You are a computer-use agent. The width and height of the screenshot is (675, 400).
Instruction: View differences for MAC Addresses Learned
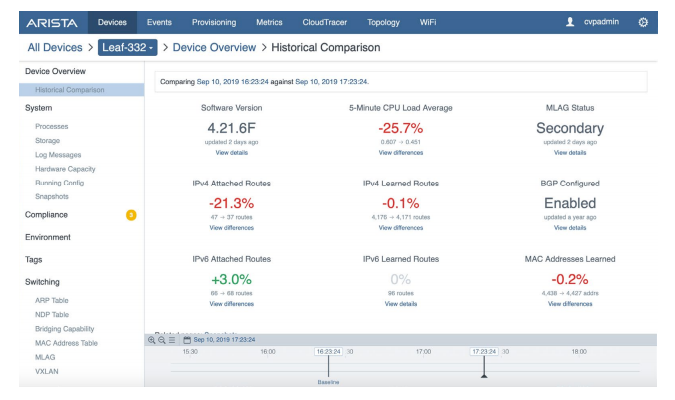(570, 304)
